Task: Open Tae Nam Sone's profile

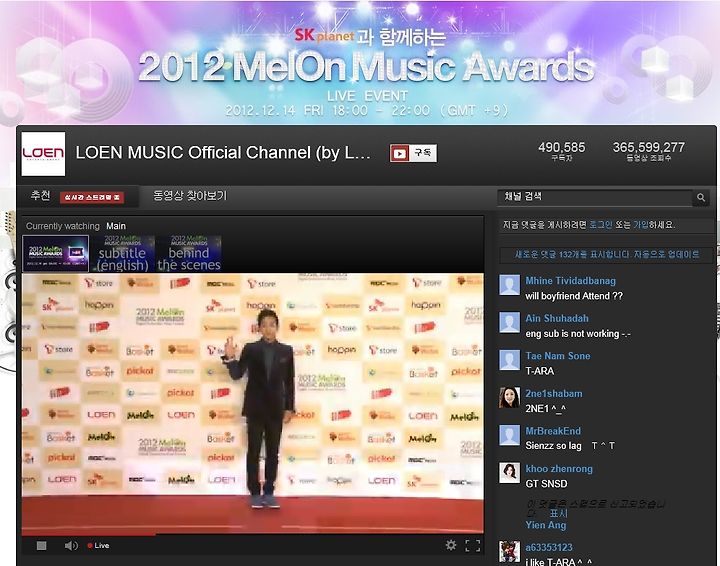Action: pyautogui.click(x=557, y=356)
